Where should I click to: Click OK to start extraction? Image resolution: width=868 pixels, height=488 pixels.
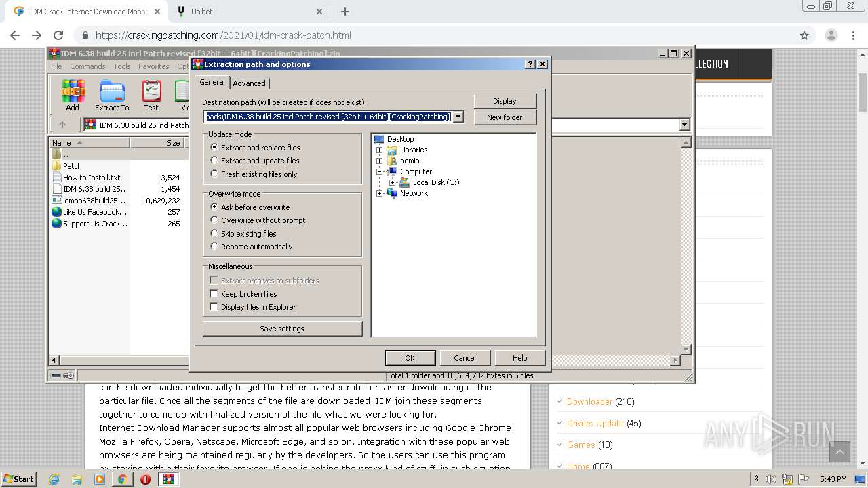410,358
